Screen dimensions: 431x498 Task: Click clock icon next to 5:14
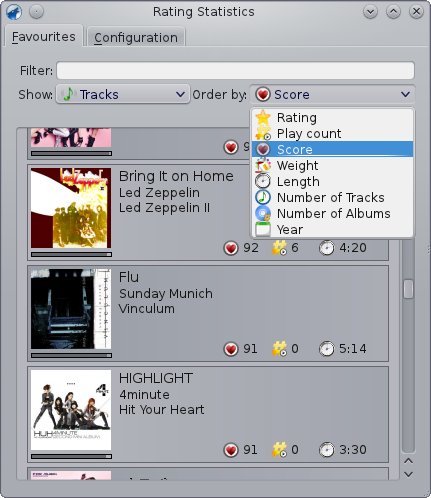[326, 349]
